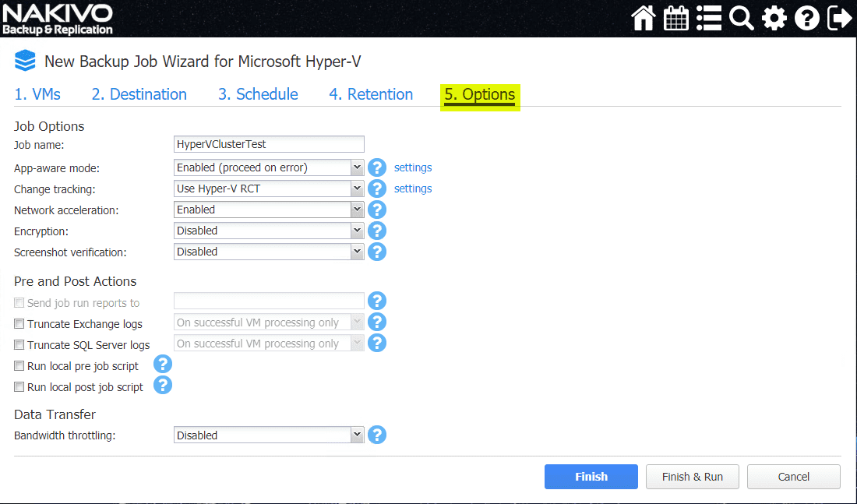Show help for Change tracking
The width and height of the screenshot is (857, 504).
tap(377, 189)
